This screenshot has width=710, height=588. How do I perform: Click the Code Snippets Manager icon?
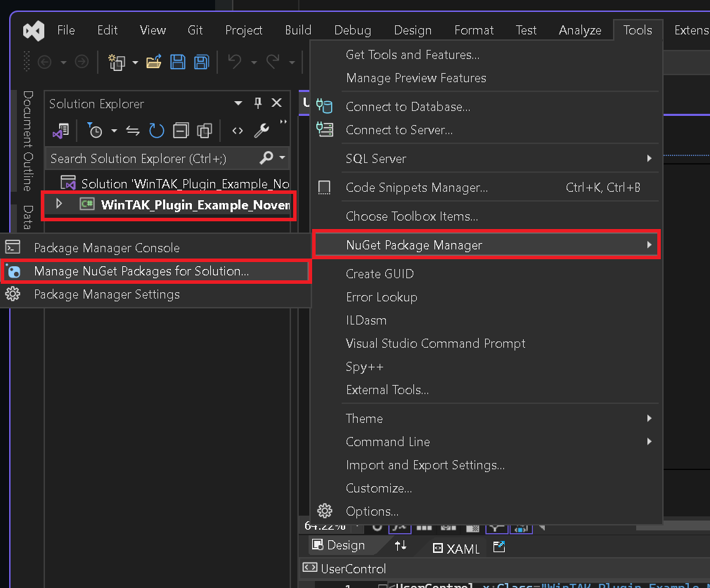(x=324, y=188)
